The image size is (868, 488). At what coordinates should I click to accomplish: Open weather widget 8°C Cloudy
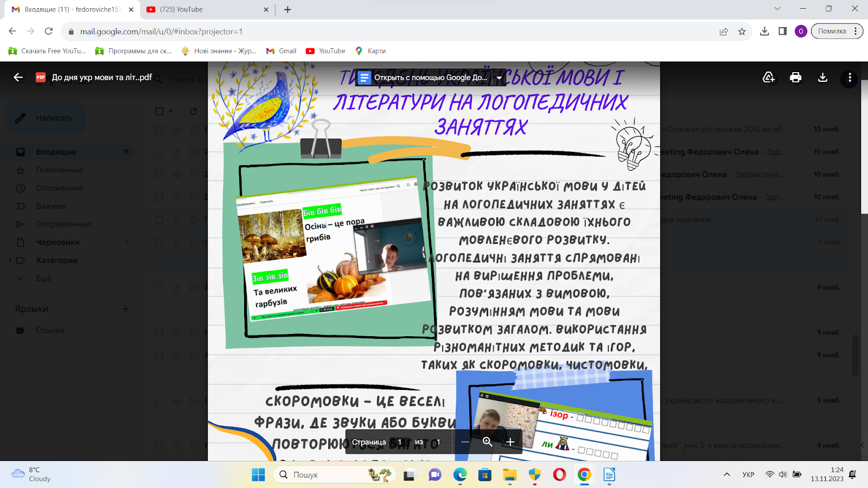pos(31,474)
